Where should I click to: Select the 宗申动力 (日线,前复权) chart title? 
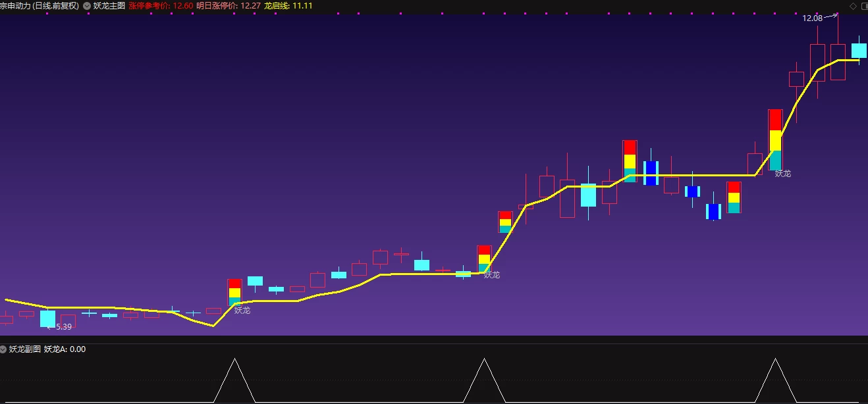(x=40, y=6)
